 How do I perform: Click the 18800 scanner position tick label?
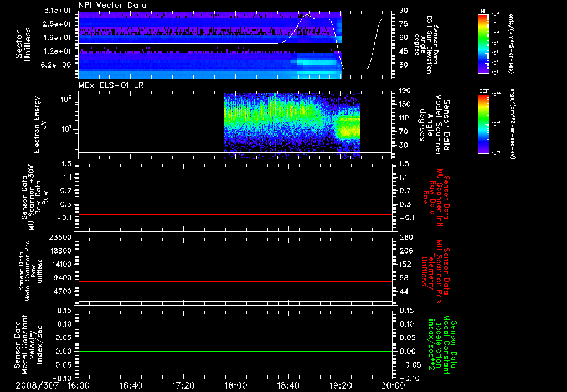(x=61, y=251)
